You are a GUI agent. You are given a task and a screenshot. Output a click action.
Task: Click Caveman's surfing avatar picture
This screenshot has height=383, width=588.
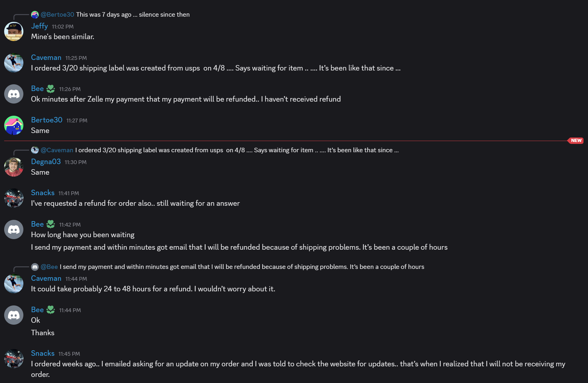[14, 63]
